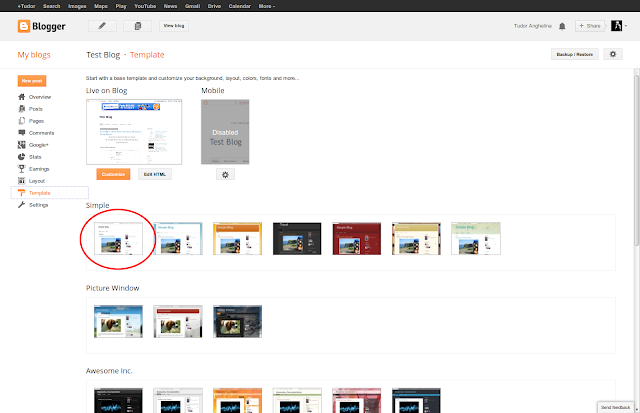Choose the red Simple template thumbnail
Image resolution: width=640 pixels, height=413 pixels.
[357, 239]
